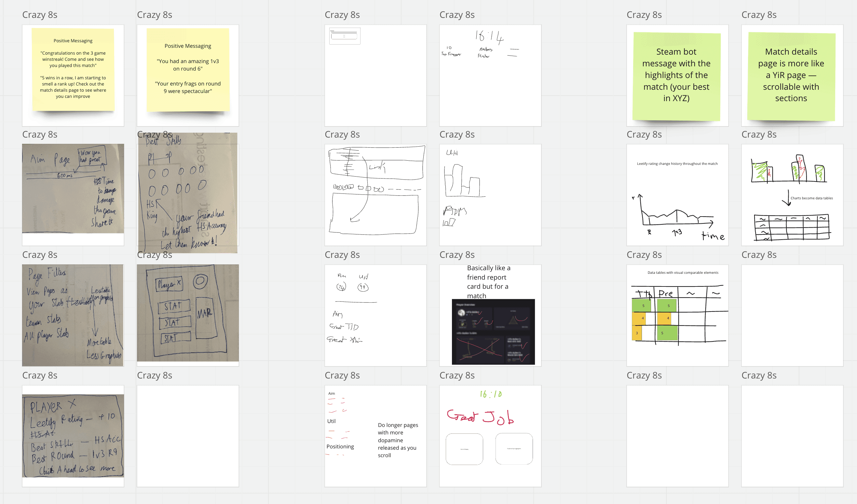Open the 'Best Skills' HS King paper photo
The height and width of the screenshot is (504, 857).
click(188, 193)
